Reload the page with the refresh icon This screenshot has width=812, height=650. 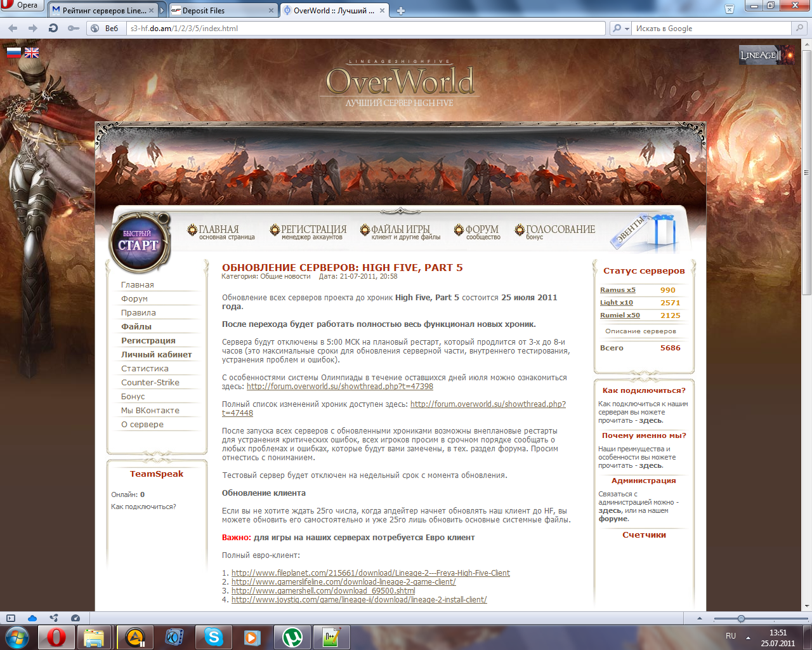(53, 29)
